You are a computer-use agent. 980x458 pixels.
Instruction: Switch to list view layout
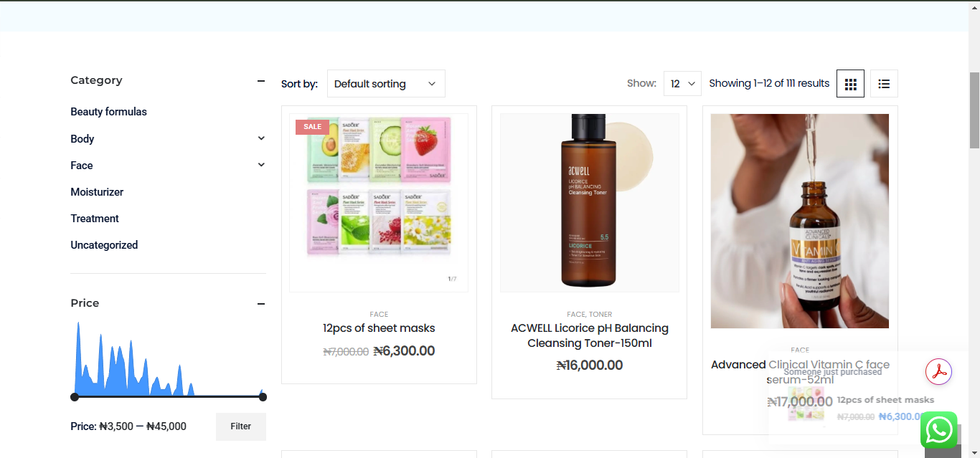point(884,84)
